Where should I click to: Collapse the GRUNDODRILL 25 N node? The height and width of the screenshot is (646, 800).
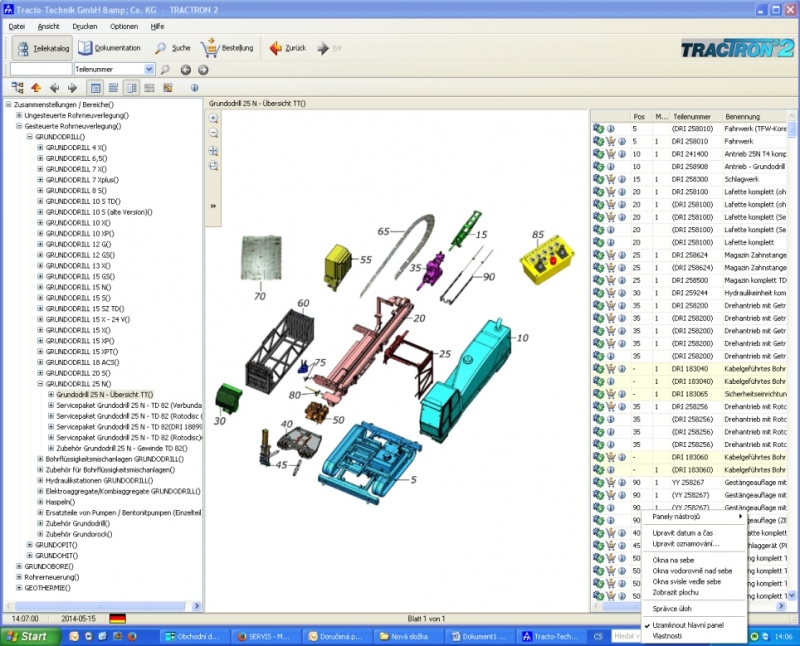click(x=40, y=384)
